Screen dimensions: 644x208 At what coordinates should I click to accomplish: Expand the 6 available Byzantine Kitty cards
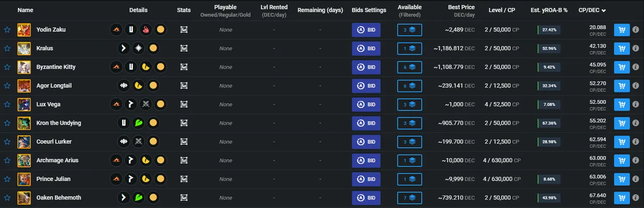click(410, 67)
